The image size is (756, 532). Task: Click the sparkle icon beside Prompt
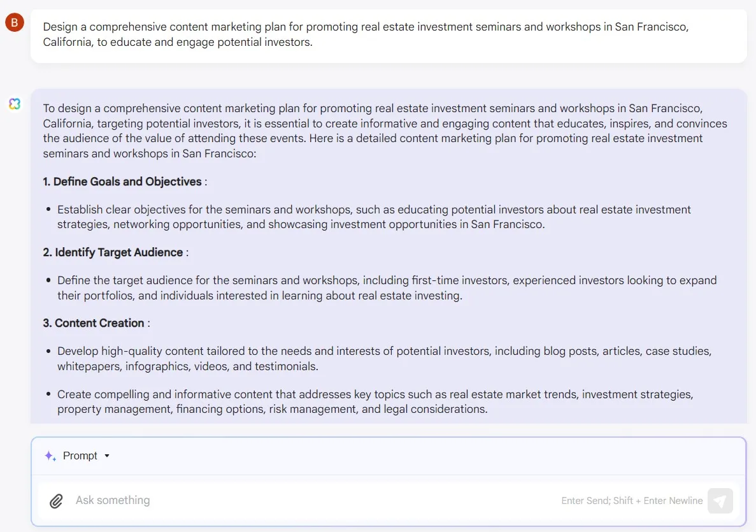point(50,456)
